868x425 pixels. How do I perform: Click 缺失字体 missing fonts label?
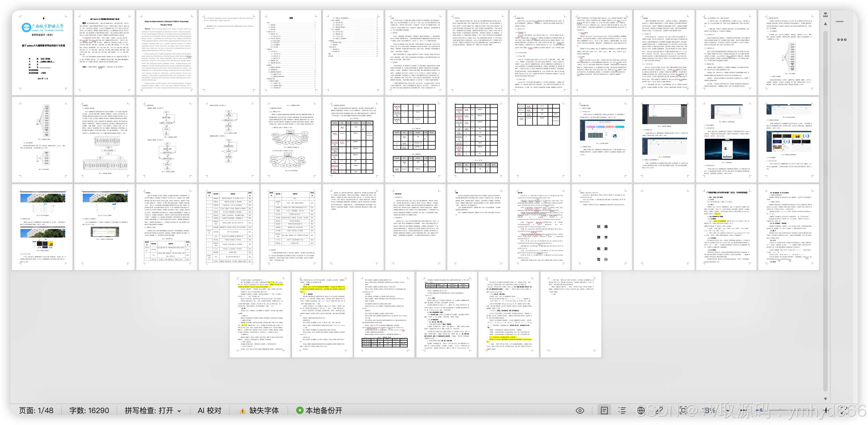point(264,411)
